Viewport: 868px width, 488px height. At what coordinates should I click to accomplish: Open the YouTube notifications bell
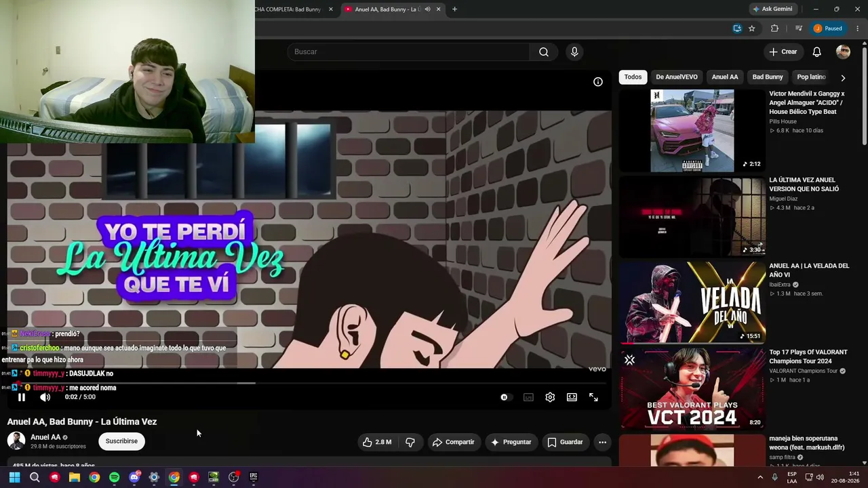pos(817,52)
